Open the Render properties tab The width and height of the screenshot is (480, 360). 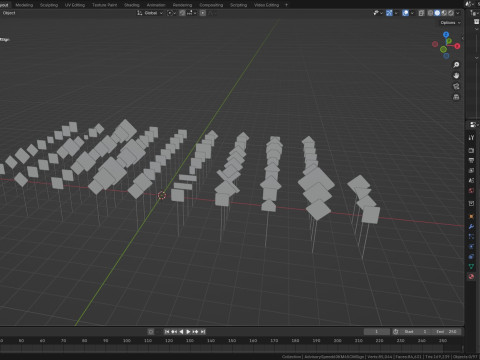[x=471, y=151]
